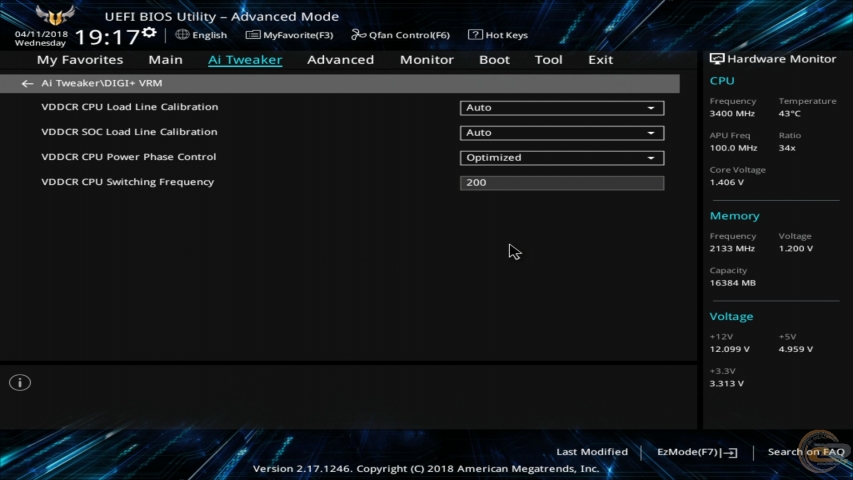The height and width of the screenshot is (480, 853).
Task: Click the Hardware Monitor display icon
Action: pyautogui.click(x=717, y=59)
